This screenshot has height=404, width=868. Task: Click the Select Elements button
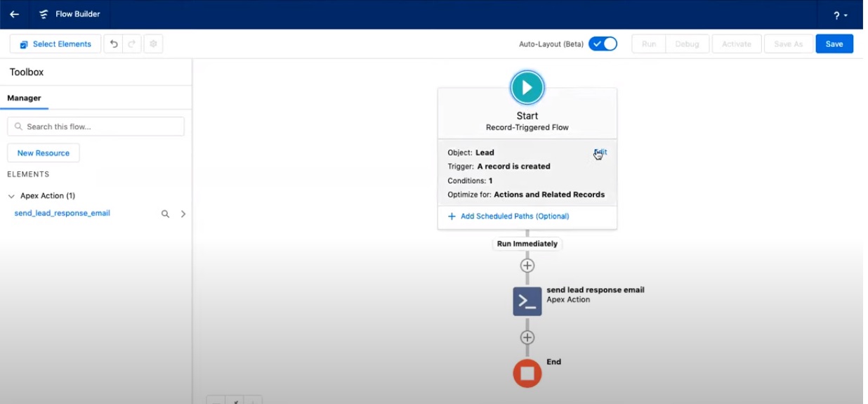pos(55,44)
